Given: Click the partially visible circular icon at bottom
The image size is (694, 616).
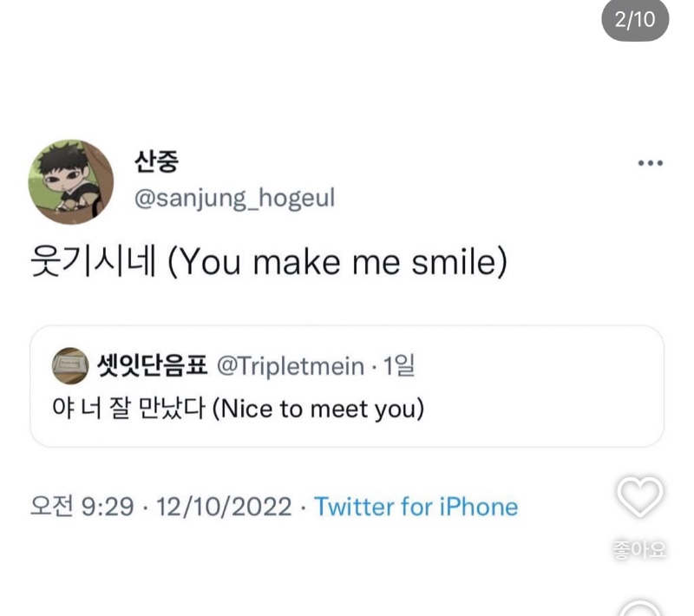Looking at the screenshot, I should point(639,608).
